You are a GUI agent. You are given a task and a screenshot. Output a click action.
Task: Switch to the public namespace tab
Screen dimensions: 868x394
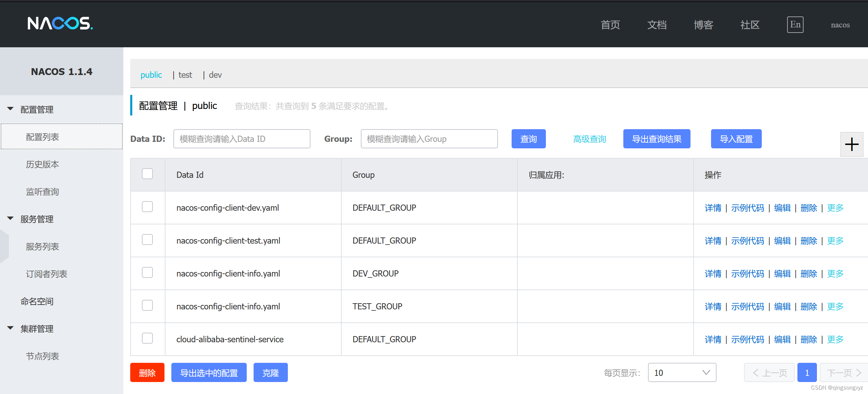tap(151, 75)
